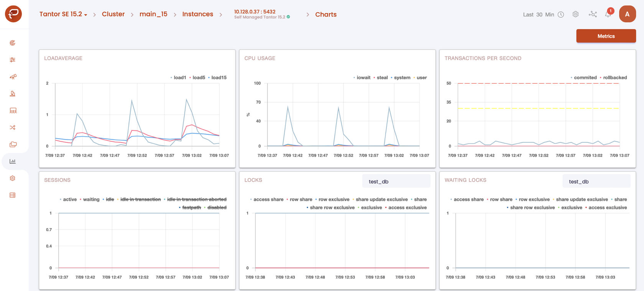The height and width of the screenshot is (291, 644).
Task: Toggle load1 series in Loadaverage legend
Action: (178, 78)
